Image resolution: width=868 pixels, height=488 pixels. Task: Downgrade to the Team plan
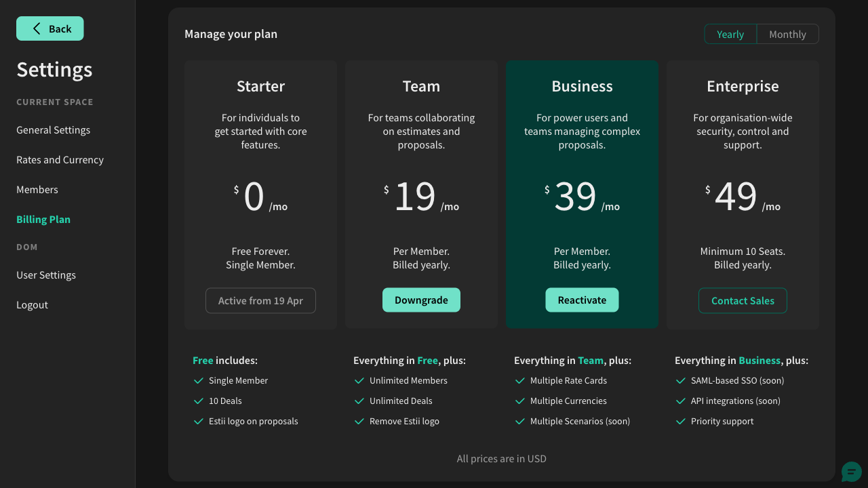[421, 300]
